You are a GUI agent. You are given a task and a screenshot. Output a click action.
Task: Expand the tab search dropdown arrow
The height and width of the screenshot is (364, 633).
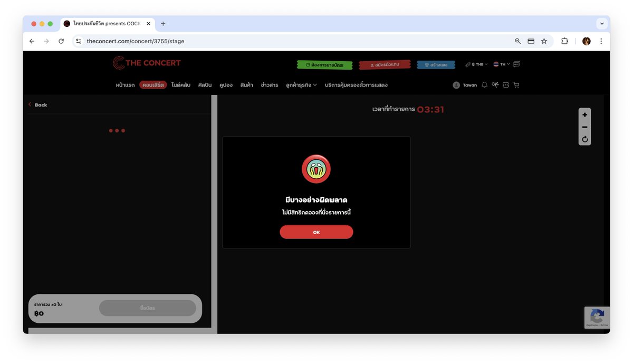coord(602,24)
